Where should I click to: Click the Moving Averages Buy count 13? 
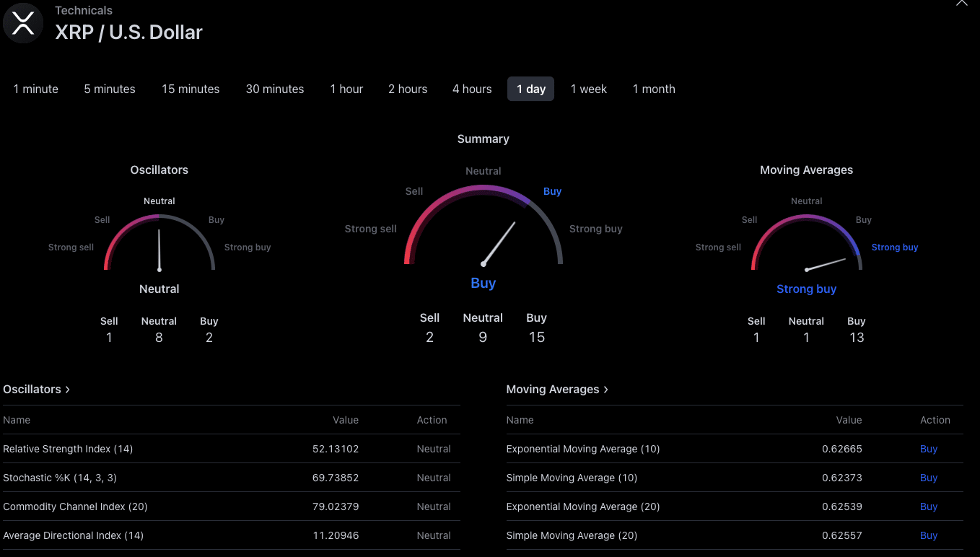coord(857,338)
